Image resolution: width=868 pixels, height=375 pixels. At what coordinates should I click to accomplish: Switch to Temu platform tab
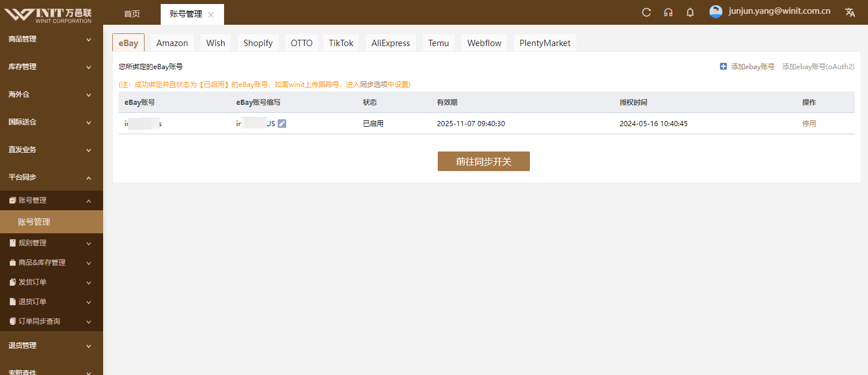pos(439,43)
